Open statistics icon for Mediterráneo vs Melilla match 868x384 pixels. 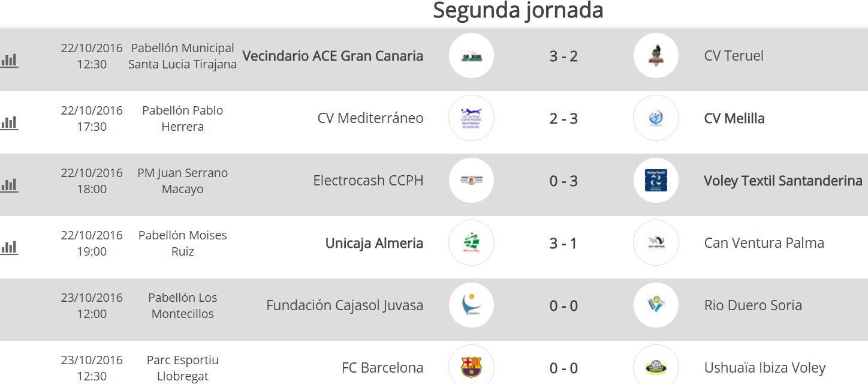pyautogui.click(x=9, y=122)
